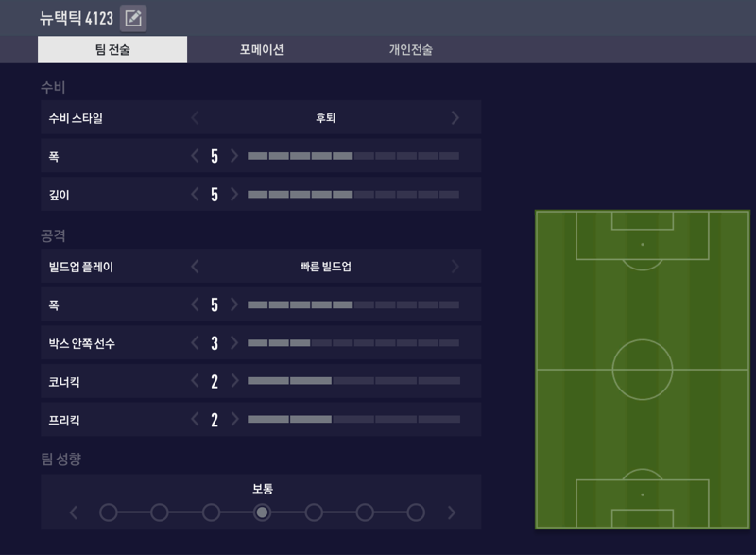Decrease 수비 폭 with left arrow
This screenshot has height=555, width=756.
click(196, 156)
